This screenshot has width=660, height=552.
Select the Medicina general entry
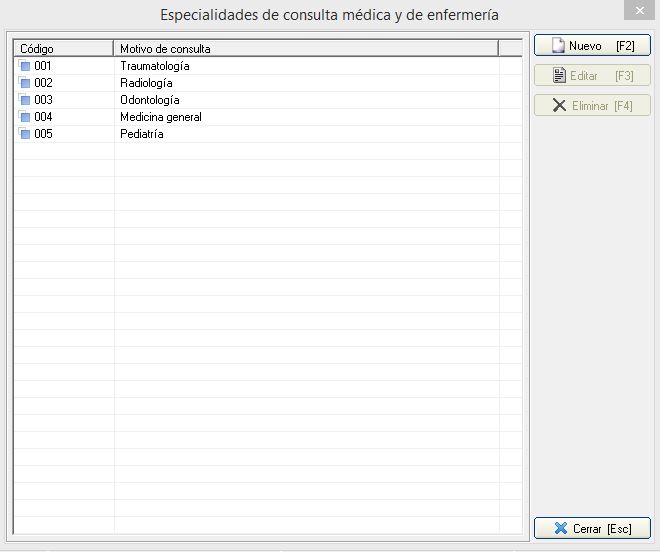click(x=160, y=117)
